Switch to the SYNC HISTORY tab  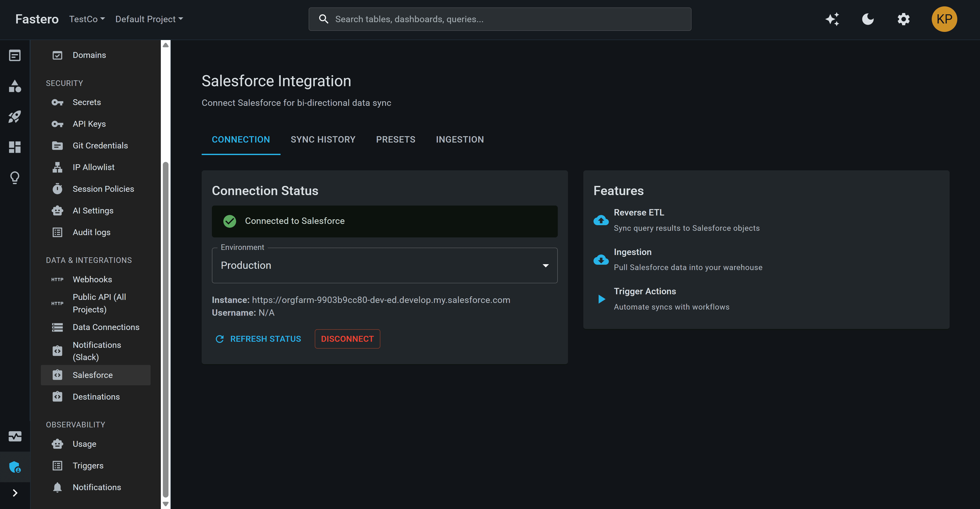pos(323,139)
